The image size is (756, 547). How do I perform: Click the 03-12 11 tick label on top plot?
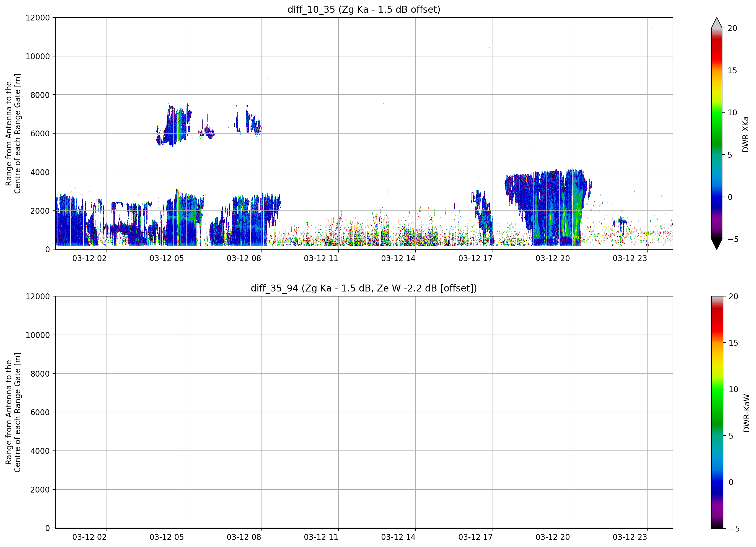[x=321, y=259]
